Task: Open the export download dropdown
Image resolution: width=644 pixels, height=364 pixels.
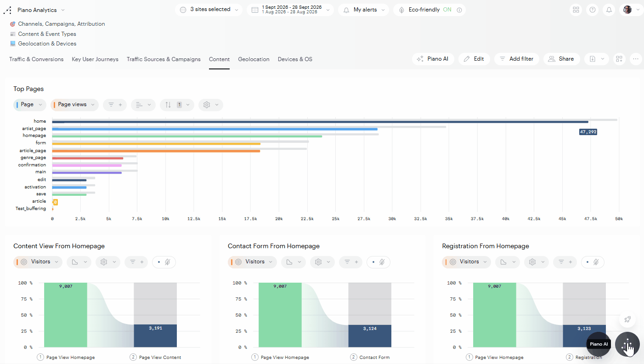Action: (x=597, y=59)
